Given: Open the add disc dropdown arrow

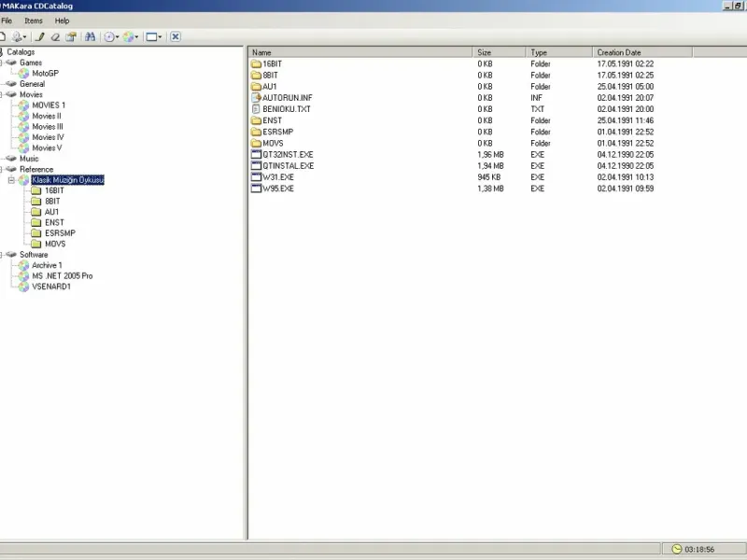Looking at the screenshot, I should pyautogui.click(x=25, y=36).
